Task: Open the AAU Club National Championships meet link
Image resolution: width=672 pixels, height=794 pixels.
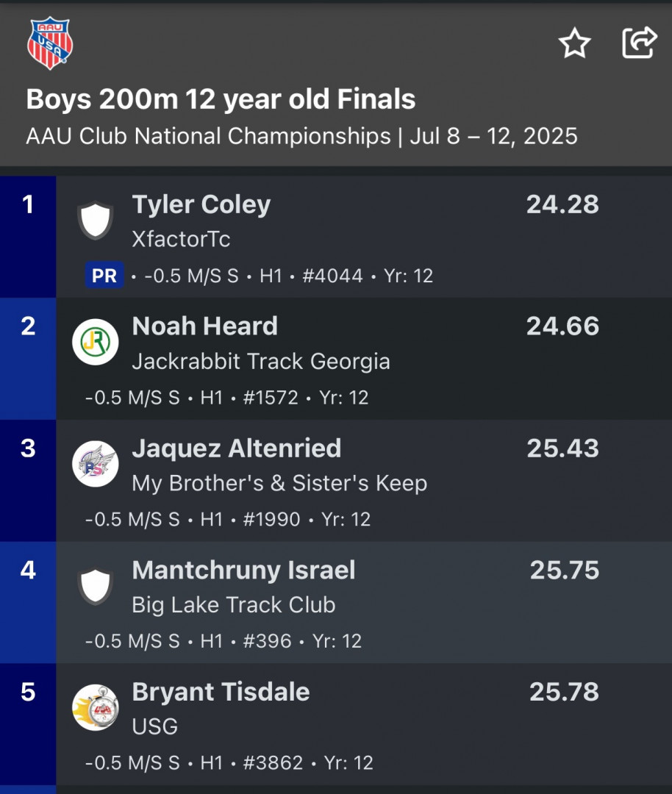Action: pyautogui.click(x=208, y=136)
